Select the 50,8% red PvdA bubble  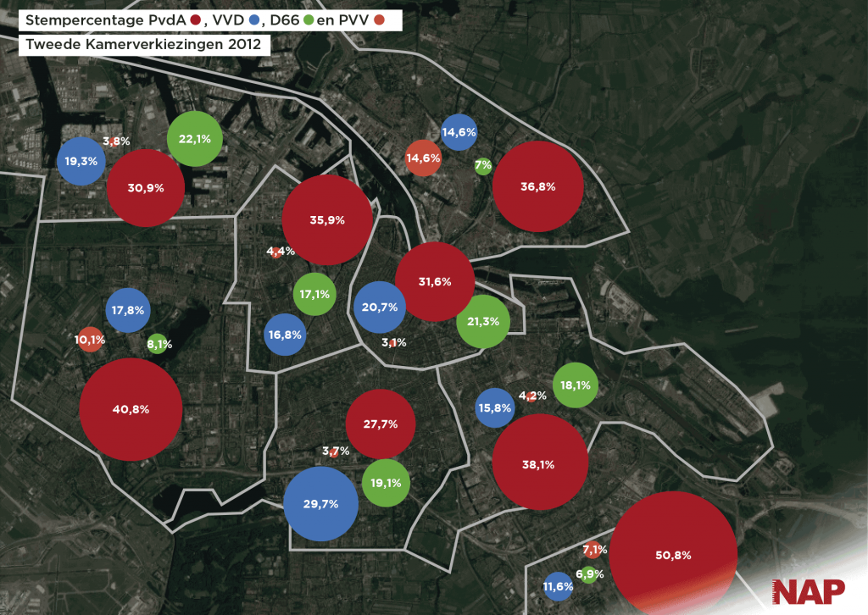[673, 556]
